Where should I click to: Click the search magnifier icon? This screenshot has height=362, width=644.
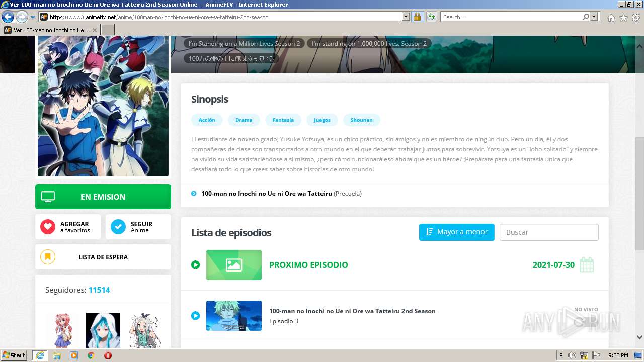[586, 17]
